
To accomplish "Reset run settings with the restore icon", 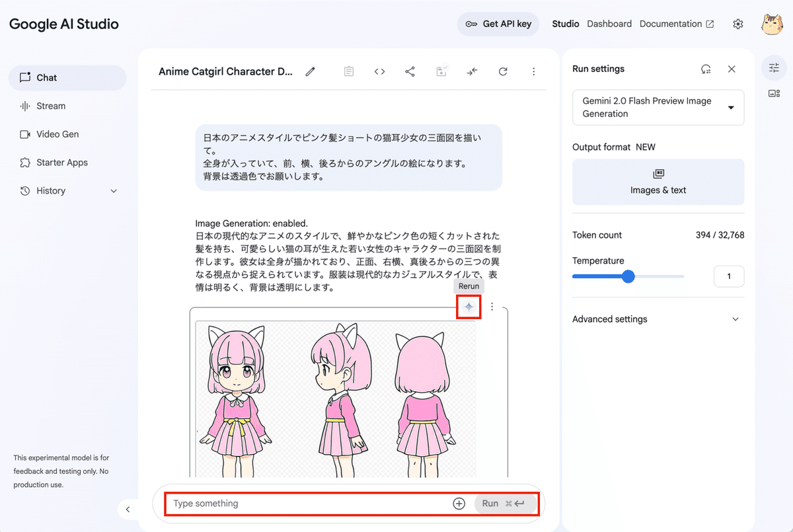I will coord(706,68).
